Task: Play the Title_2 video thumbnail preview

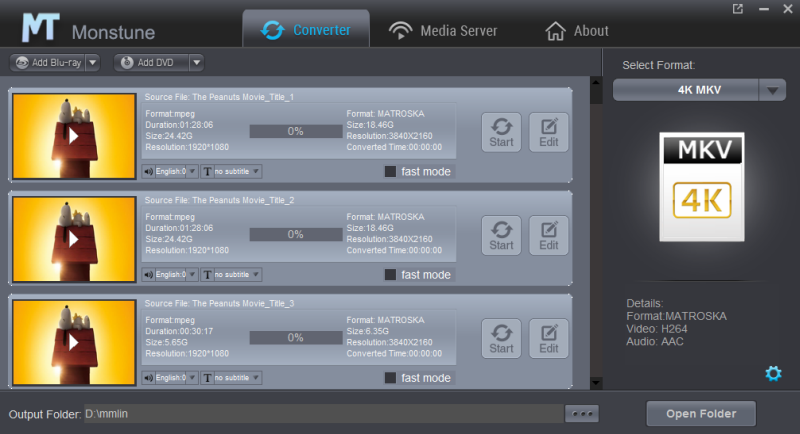Action: tap(73, 239)
